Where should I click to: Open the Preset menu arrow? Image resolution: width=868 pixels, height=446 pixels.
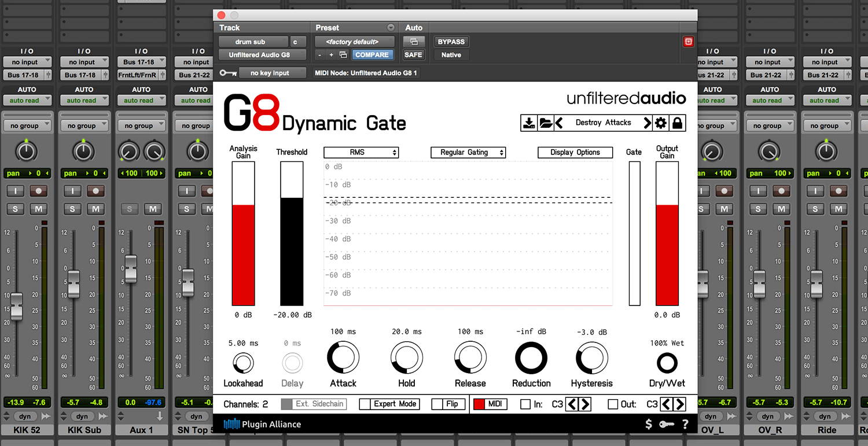coord(391,28)
